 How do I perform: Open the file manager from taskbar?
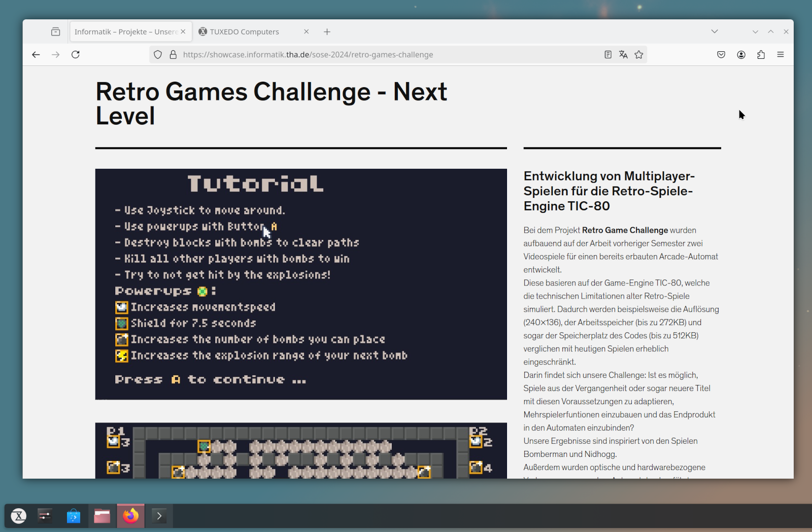point(102,516)
